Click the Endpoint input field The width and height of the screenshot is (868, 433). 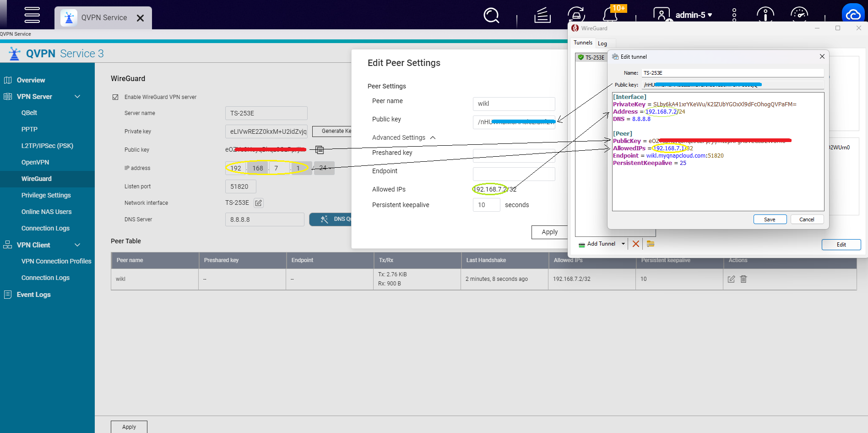[x=514, y=174]
